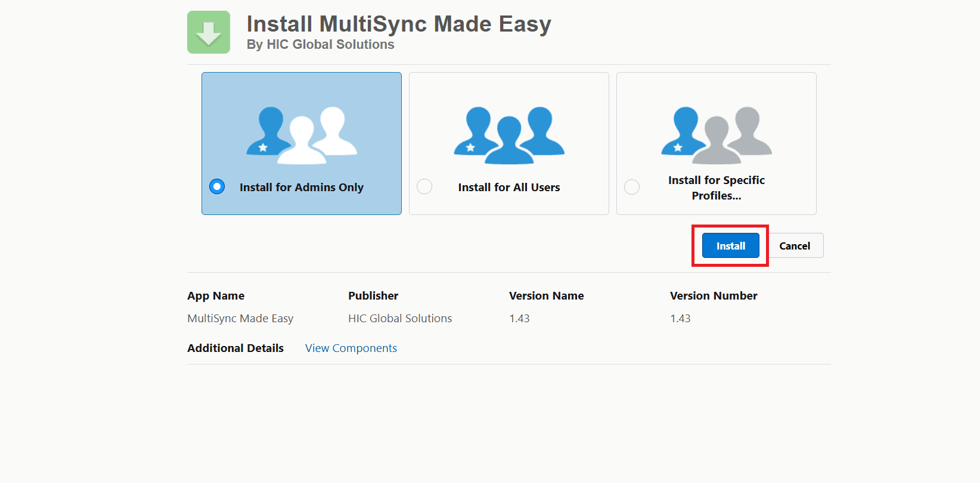Click the Specific Profiles people icon
The width and height of the screenshot is (980, 483).
(717, 135)
